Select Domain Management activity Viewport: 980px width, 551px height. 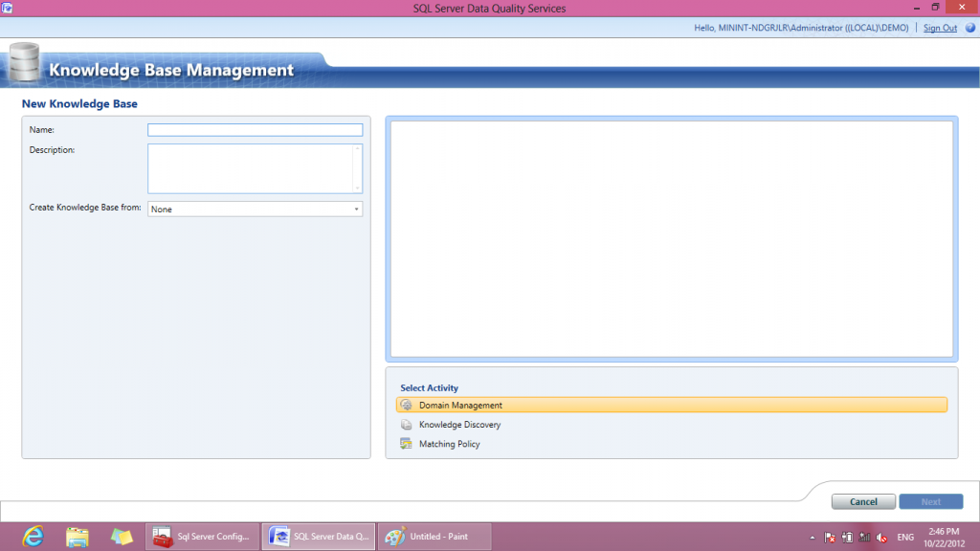[x=671, y=405]
